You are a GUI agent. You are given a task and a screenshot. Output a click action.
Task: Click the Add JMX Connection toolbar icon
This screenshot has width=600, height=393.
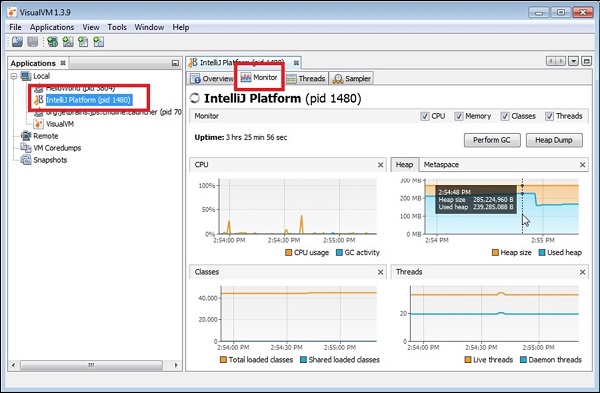tap(52, 41)
